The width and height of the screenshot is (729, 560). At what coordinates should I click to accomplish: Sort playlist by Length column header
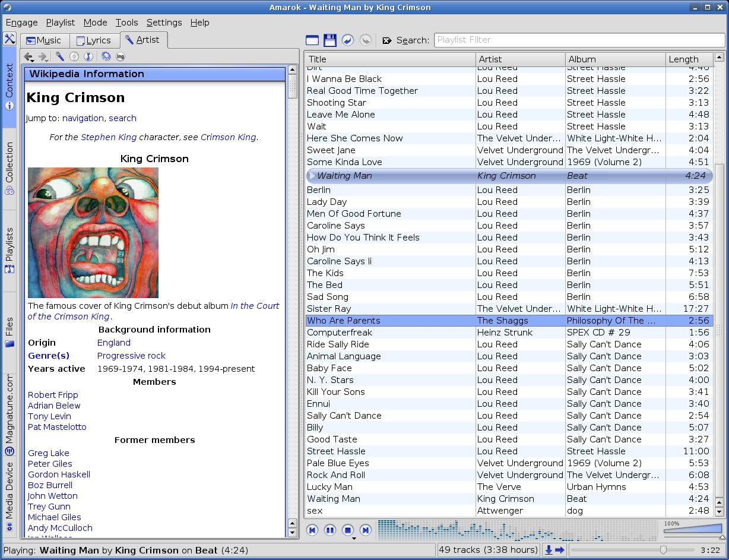[689, 59]
